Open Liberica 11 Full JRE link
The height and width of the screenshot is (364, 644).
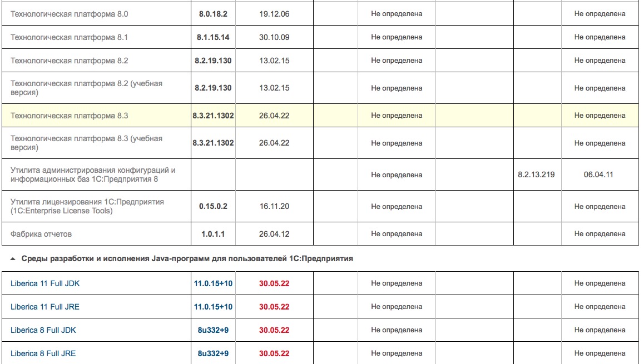(45, 307)
